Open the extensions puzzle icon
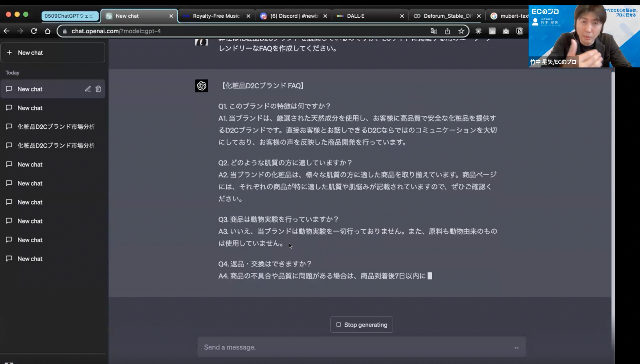This screenshot has height=364, width=640. [x=478, y=31]
